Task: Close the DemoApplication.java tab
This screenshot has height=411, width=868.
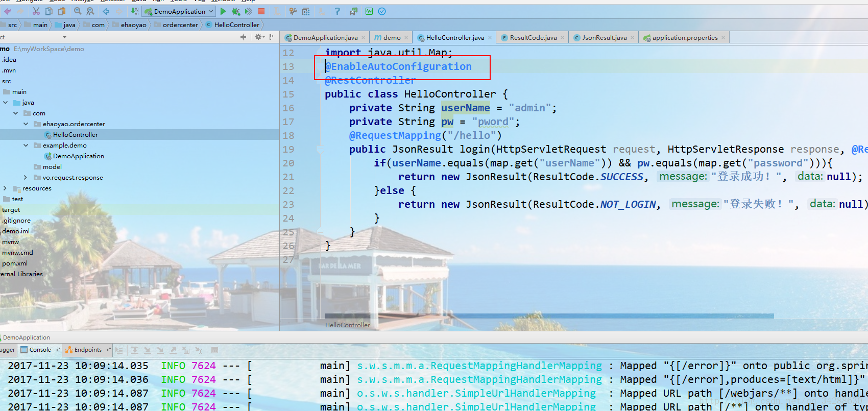Action: pyautogui.click(x=364, y=38)
